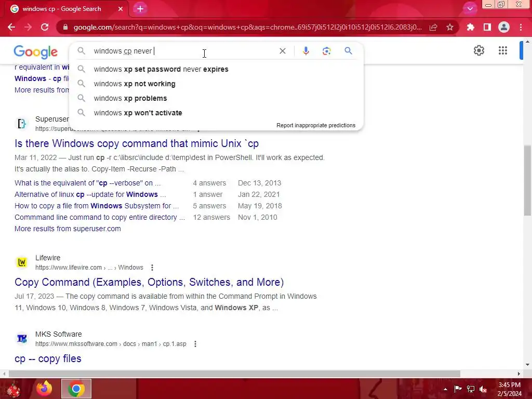
Task: Open the tab search dropdown arrow
Action: (470, 9)
